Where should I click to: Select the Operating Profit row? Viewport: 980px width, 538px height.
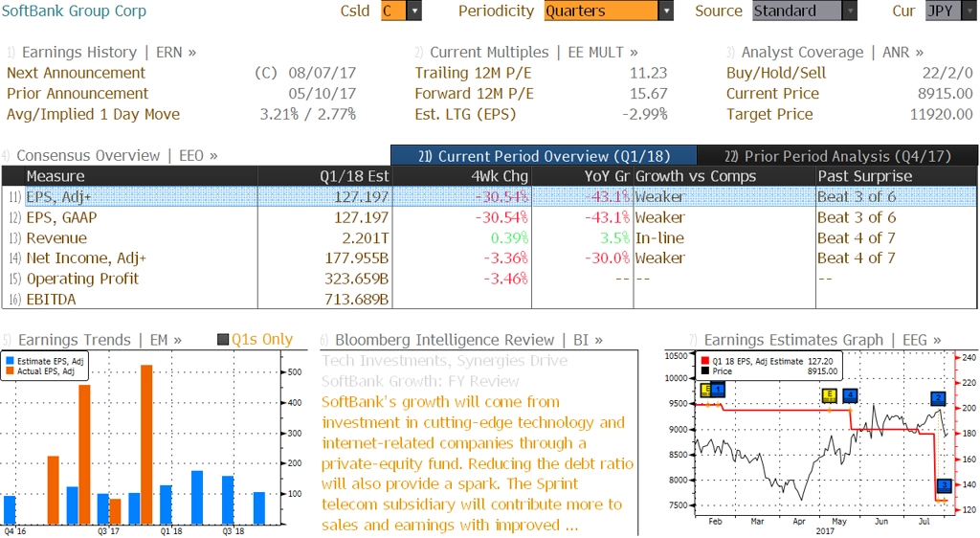(489, 279)
